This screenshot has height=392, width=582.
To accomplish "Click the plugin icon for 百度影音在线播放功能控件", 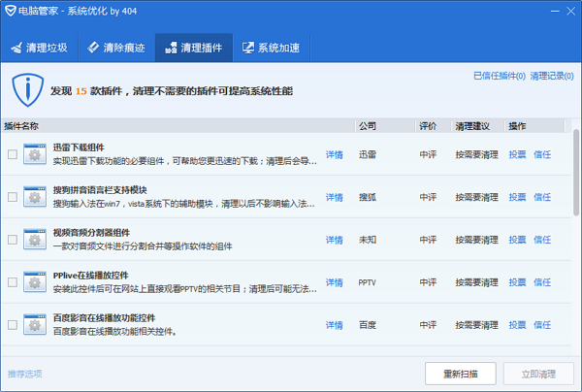I will click(x=35, y=325).
